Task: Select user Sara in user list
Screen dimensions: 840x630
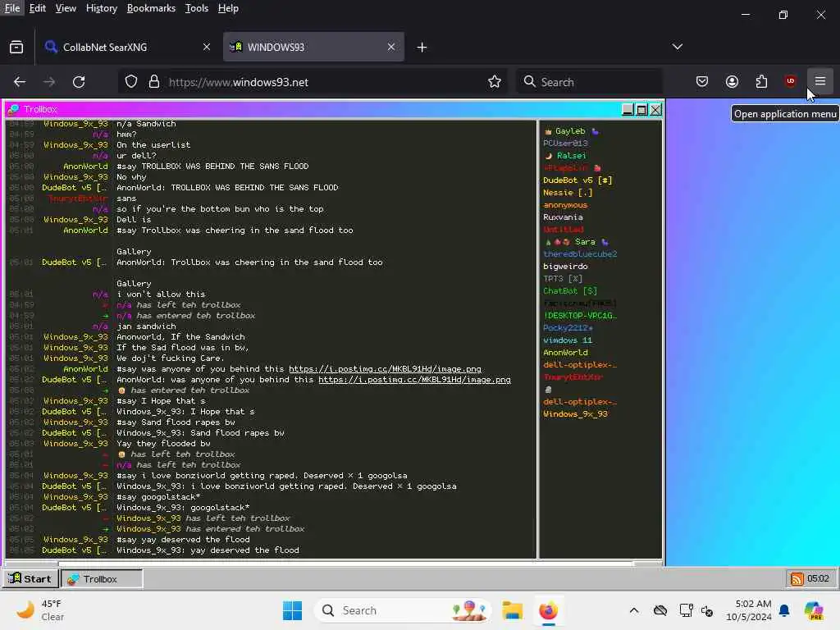Action: click(584, 242)
